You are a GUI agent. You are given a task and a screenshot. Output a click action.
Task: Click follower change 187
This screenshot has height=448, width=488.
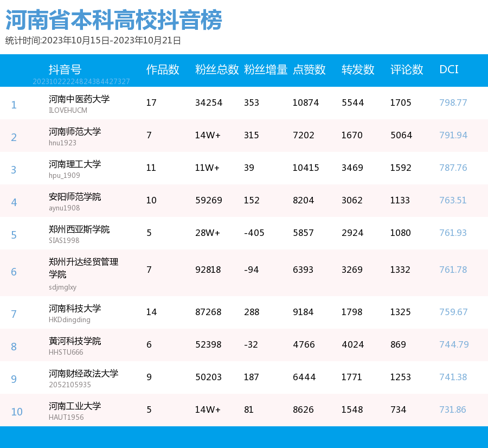[x=252, y=377]
